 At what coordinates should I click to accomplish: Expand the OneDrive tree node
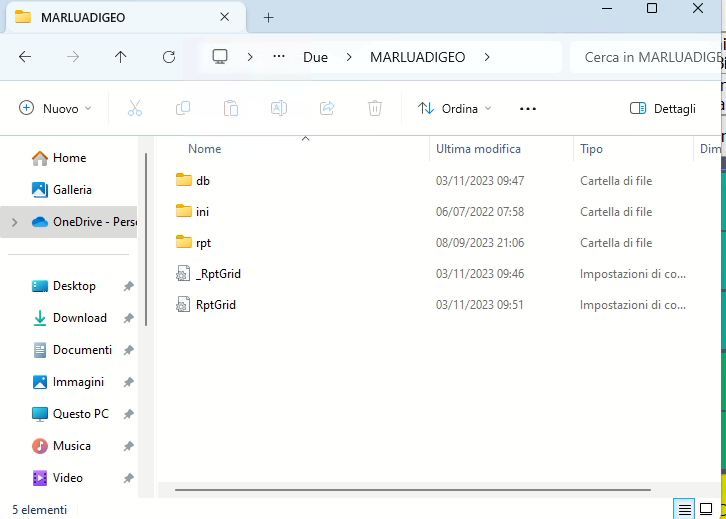pos(14,222)
